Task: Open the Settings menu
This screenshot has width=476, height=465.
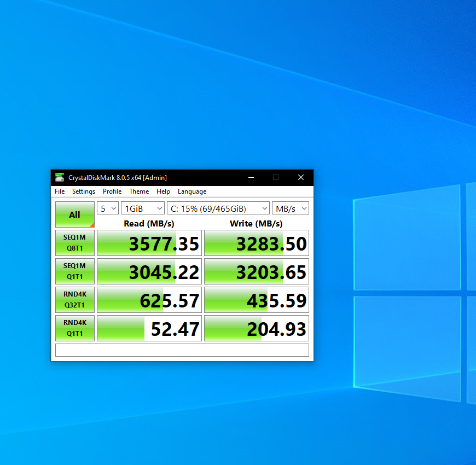Action: (84, 191)
